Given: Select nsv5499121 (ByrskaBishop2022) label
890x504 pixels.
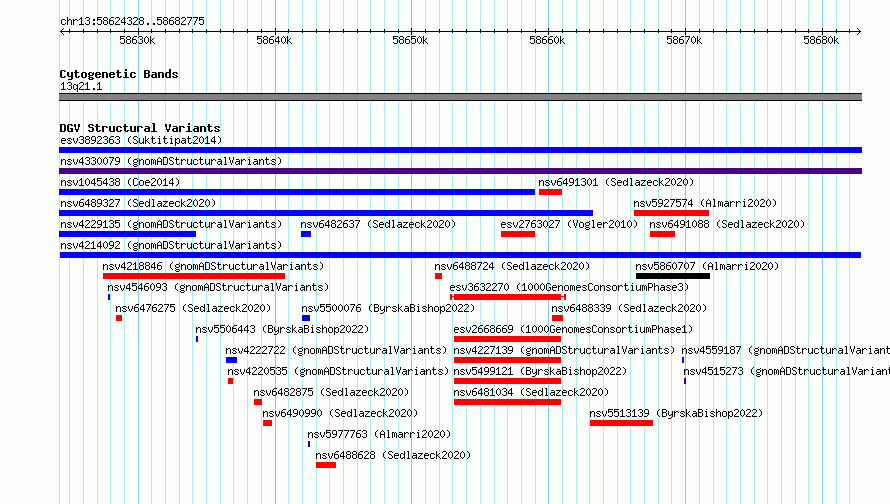Looking at the screenshot, I should [540, 371].
